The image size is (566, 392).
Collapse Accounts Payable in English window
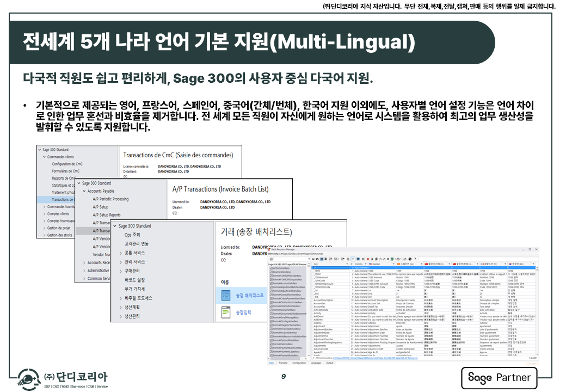[x=84, y=191]
